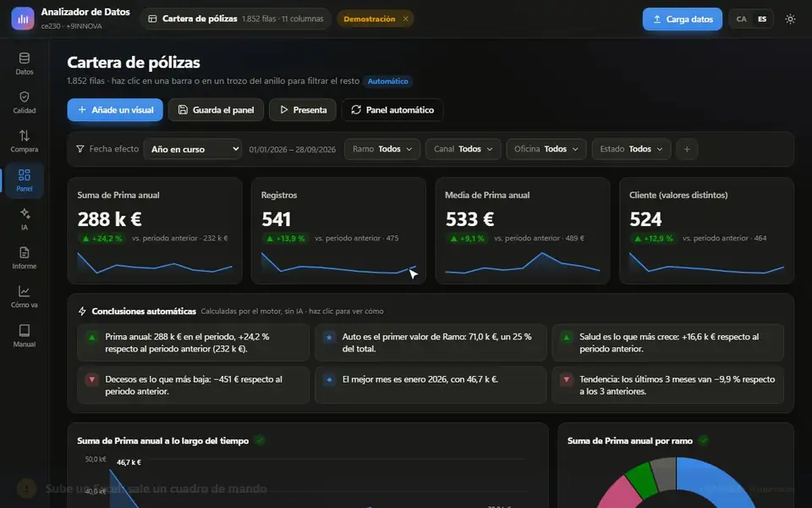Click the red down icon on Decesos insight

coord(91,379)
